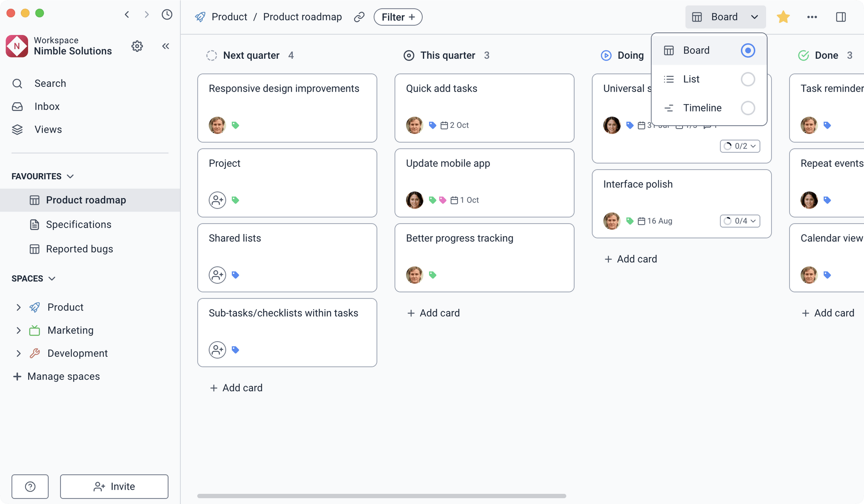Click the star icon to unfavourite the board
864x504 pixels.
tap(783, 17)
